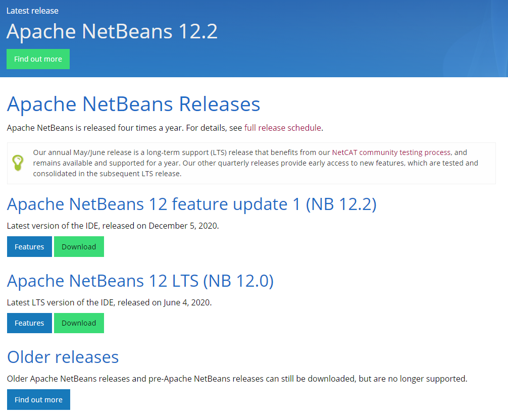The width and height of the screenshot is (508, 420).
Task: Download the Apache NetBeans 12 LTS release
Action: tap(79, 323)
